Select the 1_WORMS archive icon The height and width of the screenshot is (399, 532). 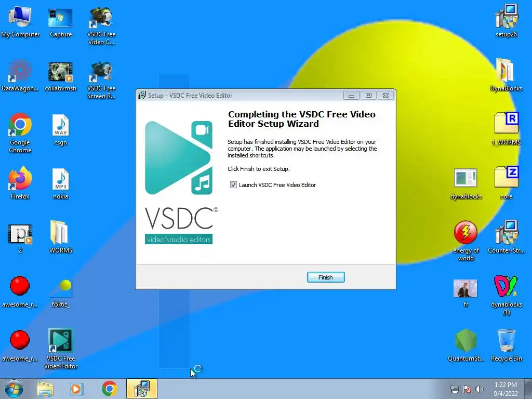pos(506,129)
